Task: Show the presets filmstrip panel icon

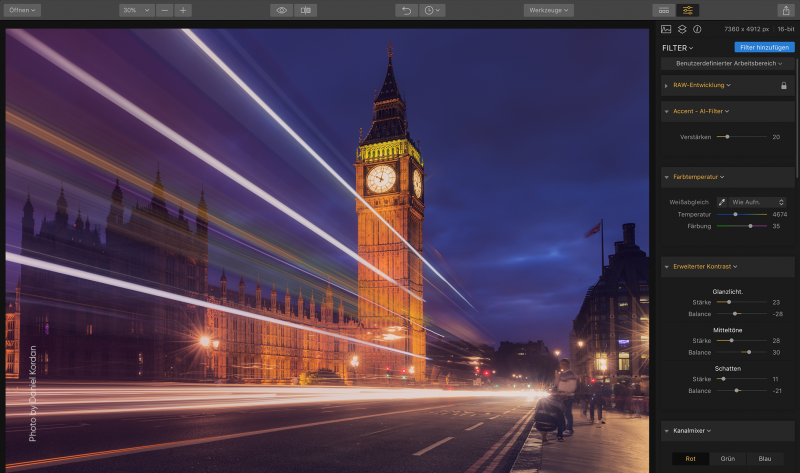Action: pos(663,10)
